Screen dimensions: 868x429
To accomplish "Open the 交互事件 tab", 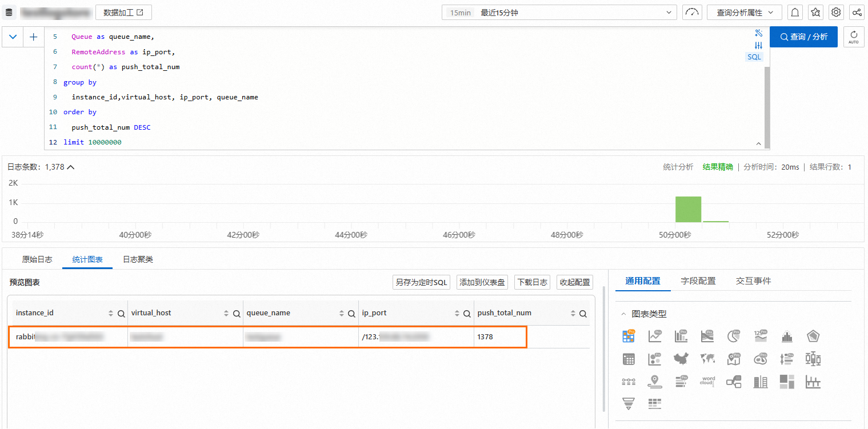I will (x=753, y=281).
